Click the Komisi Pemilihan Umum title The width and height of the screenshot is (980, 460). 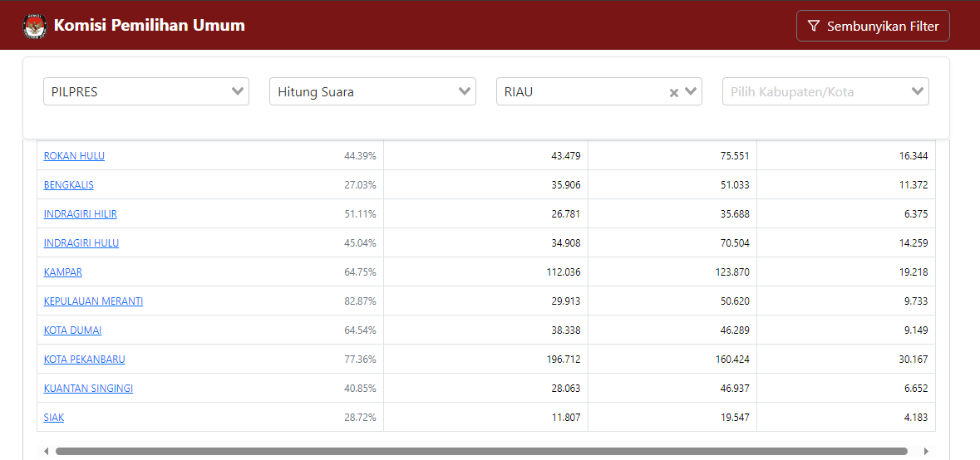150,26
